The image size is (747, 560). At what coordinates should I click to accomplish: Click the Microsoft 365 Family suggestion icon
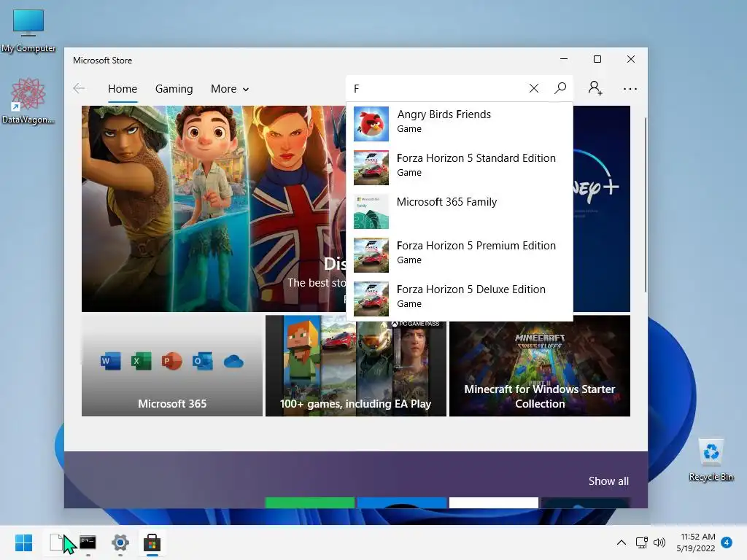(x=371, y=211)
